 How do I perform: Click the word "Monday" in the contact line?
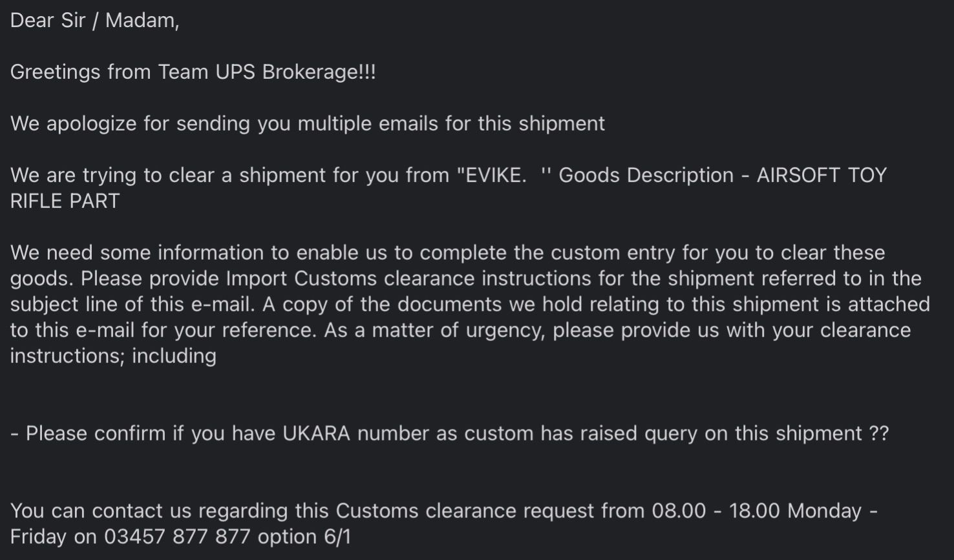pos(824,511)
